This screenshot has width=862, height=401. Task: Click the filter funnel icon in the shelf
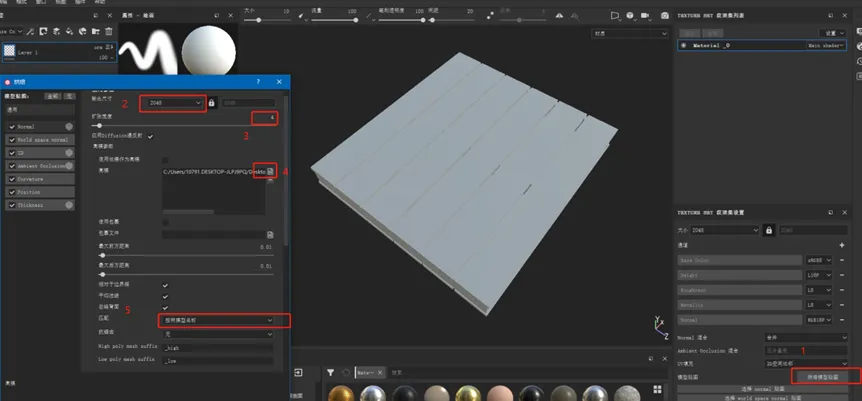click(331, 372)
